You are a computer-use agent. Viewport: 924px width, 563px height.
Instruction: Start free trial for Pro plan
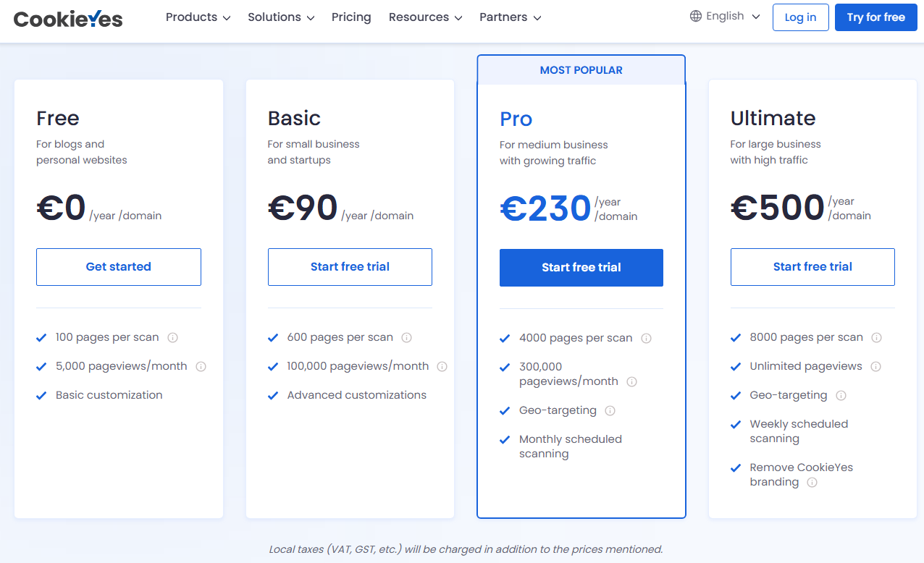pyautogui.click(x=581, y=268)
